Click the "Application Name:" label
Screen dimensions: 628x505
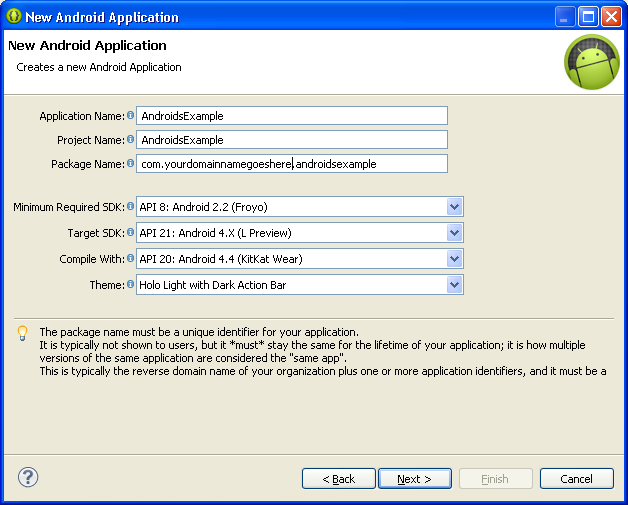82,116
